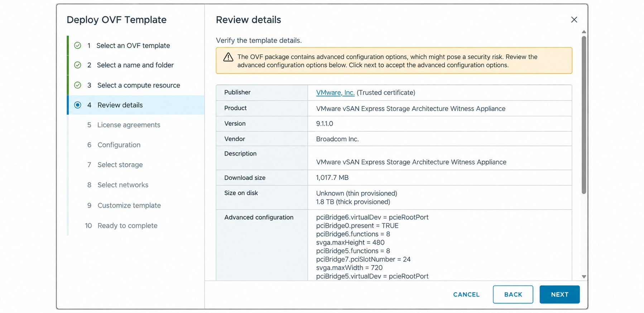Image resolution: width=644 pixels, height=313 pixels.
Task: Click the green checkmark beside Select a compute resource
Action: (78, 85)
